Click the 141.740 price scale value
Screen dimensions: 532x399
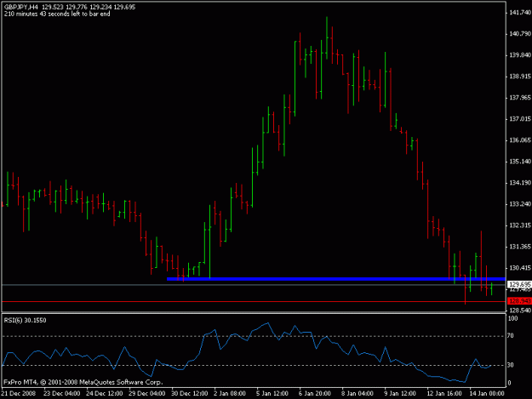520,13
